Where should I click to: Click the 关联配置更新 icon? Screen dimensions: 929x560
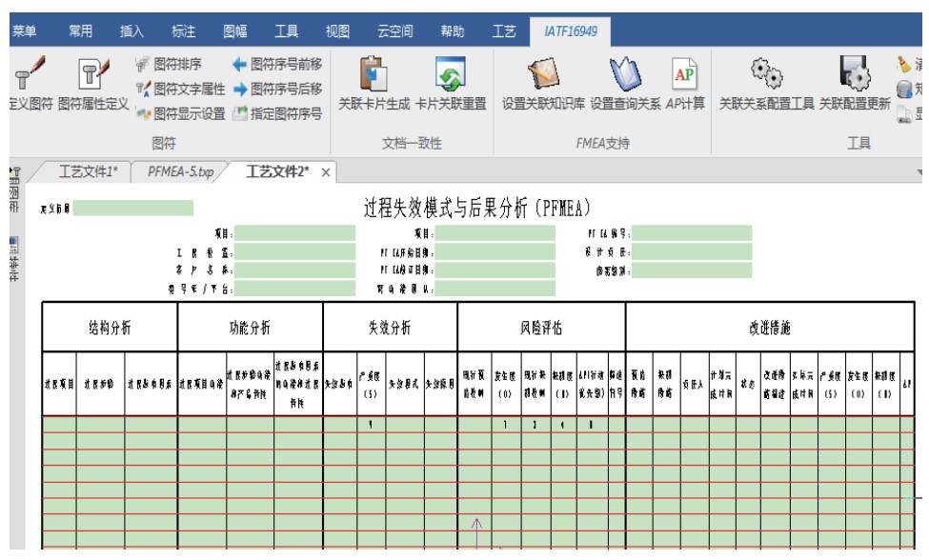click(855, 74)
